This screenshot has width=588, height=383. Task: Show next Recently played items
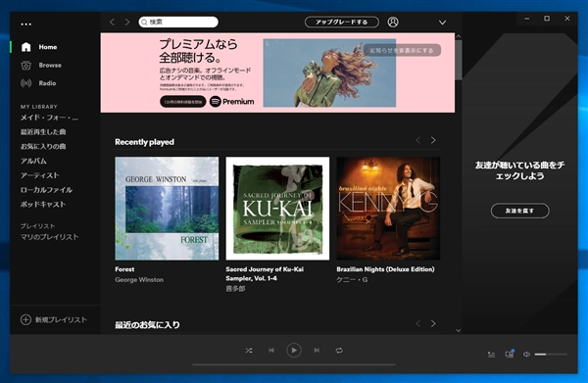tap(433, 140)
